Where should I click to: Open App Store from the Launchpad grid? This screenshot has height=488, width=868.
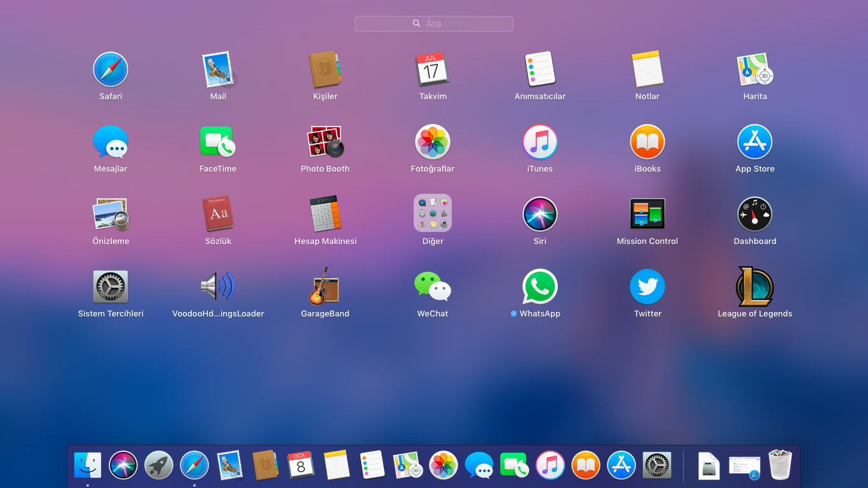tap(755, 142)
